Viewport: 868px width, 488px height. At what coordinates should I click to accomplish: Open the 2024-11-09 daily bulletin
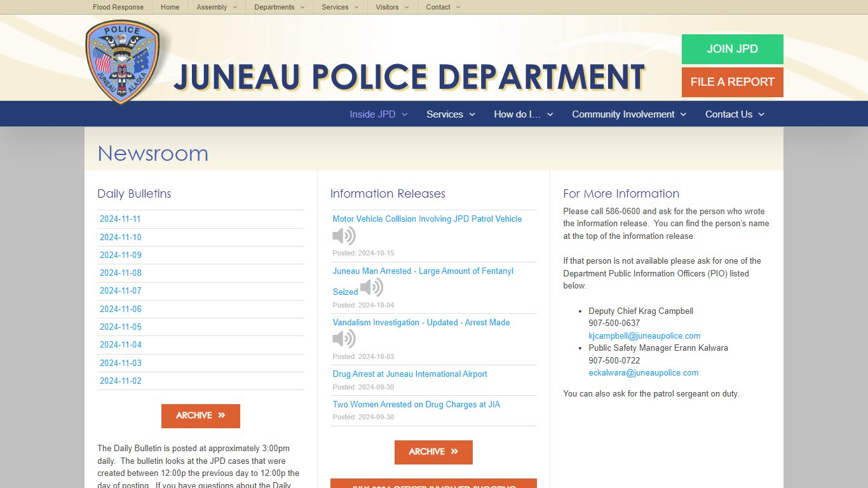point(120,255)
